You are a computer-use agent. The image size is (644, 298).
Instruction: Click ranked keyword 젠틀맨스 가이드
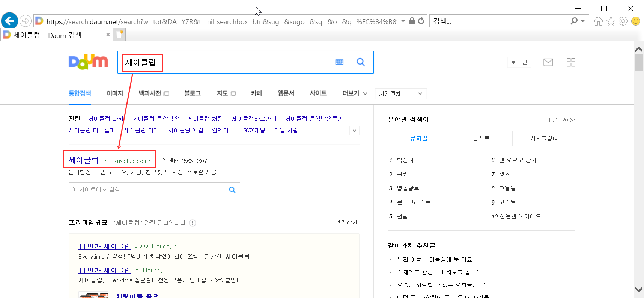521,216
